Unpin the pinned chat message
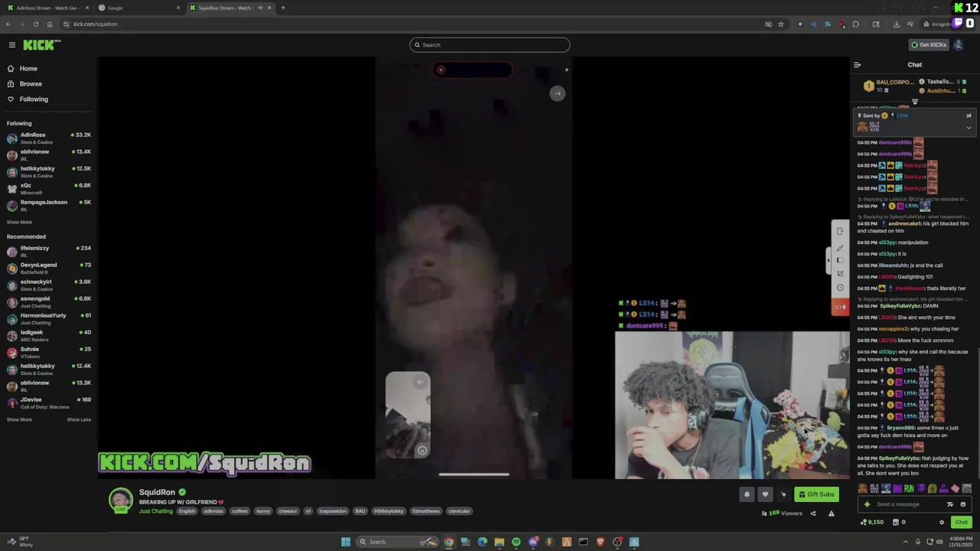This screenshot has height=551, width=980. tap(969, 116)
